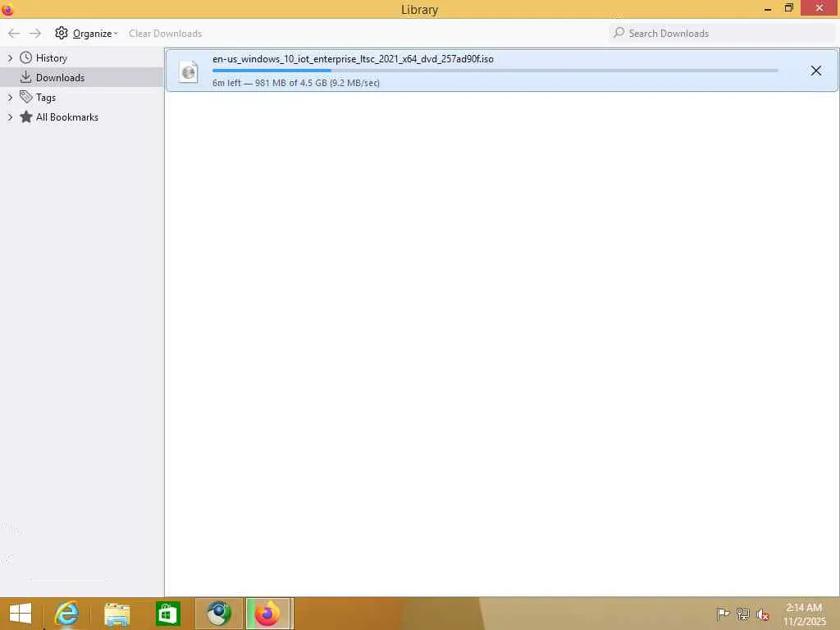Select Downloads in the sidebar
The height and width of the screenshot is (630, 840).
81,77
